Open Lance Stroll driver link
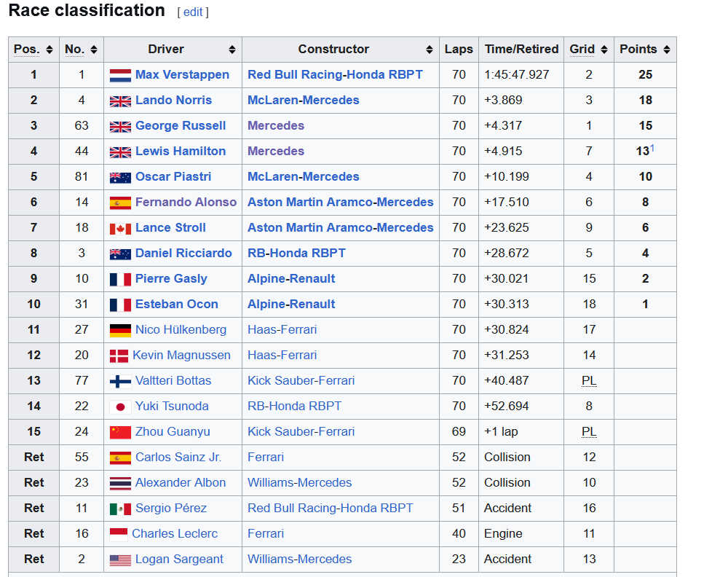728x577 pixels. (x=170, y=227)
